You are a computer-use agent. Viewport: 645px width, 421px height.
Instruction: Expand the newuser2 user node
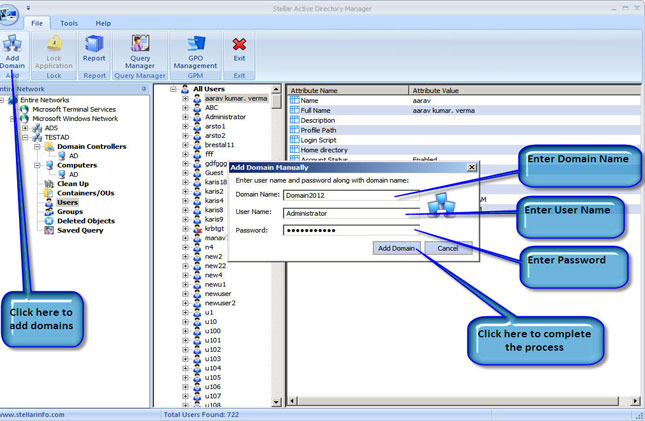[x=186, y=303]
